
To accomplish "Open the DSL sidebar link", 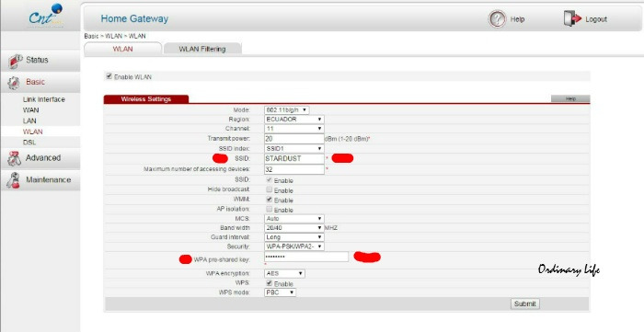I will click(29, 143).
